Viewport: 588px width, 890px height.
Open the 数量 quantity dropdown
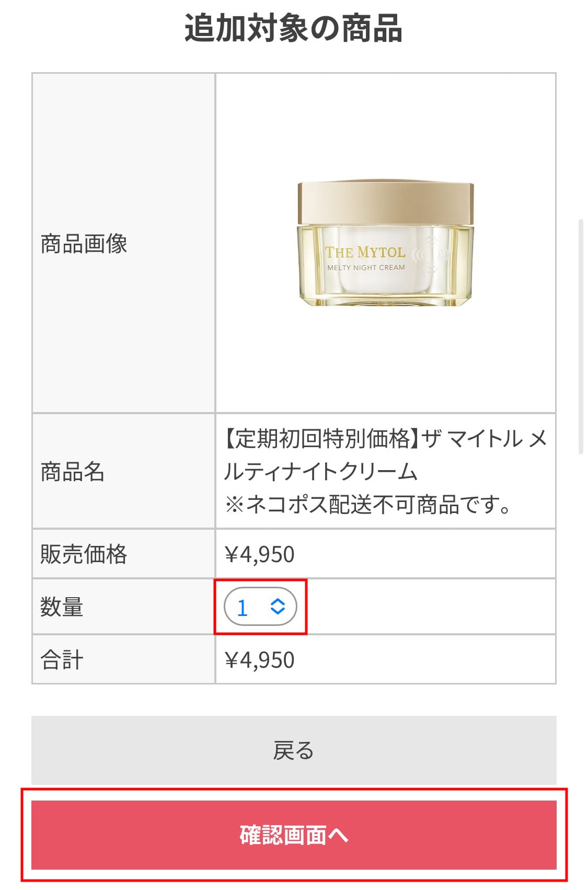[x=260, y=607]
